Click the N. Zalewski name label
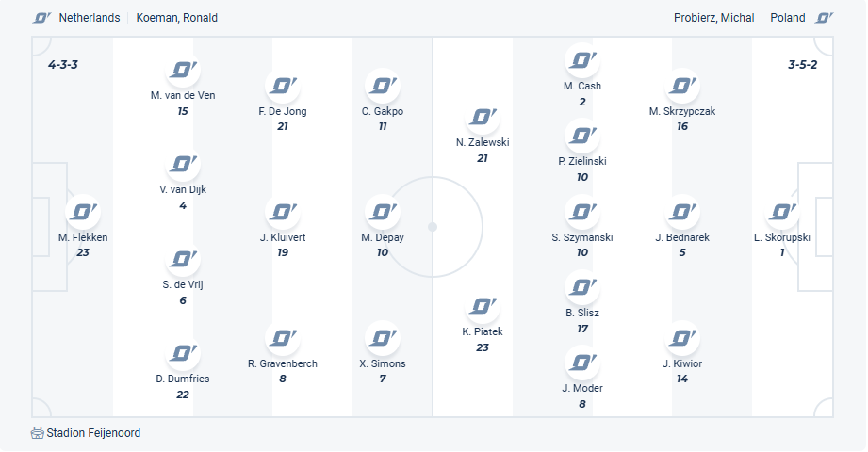The height and width of the screenshot is (452, 868). coord(483,142)
